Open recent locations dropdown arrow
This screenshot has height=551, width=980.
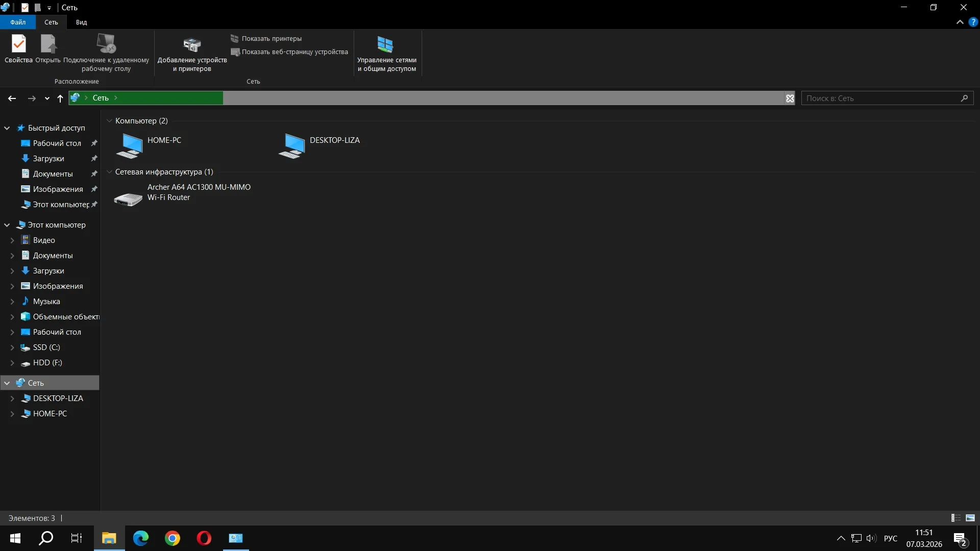pyautogui.click(x=47, y=98)
